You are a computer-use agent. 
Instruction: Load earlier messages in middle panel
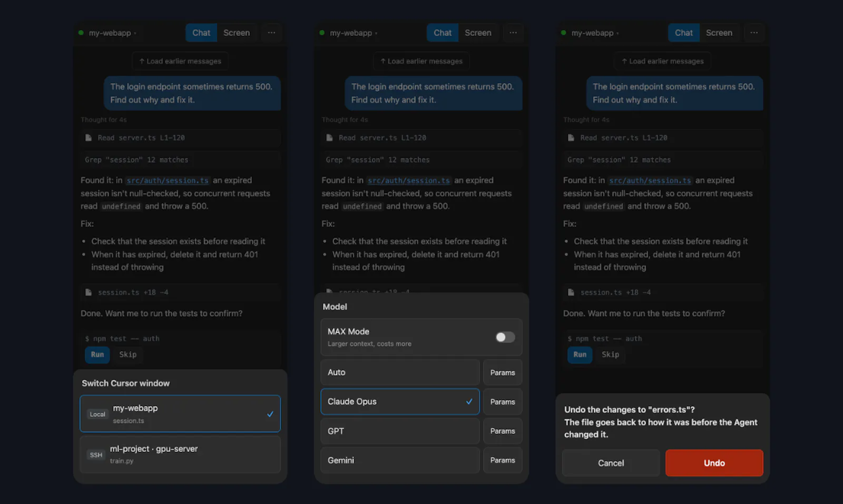pos(421,61)
